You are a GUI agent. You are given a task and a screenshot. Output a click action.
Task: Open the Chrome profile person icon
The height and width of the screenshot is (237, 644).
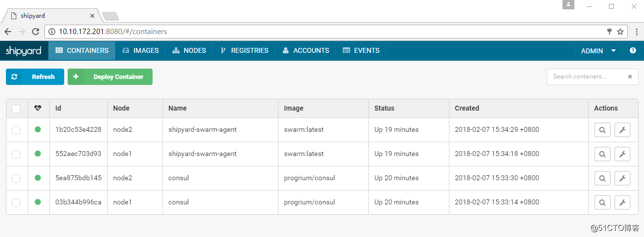coord(568,4)
